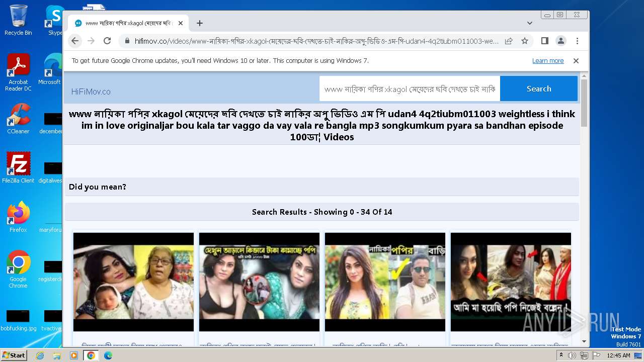Launch CCleaner from the desktop
This screenshot has width=644, height=362.
click(18, 119)
